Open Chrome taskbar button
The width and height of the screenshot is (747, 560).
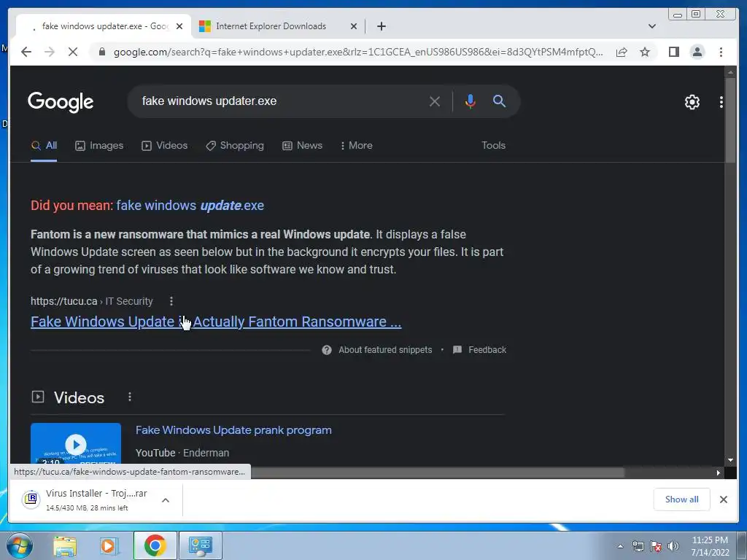(x=155, y=545)
